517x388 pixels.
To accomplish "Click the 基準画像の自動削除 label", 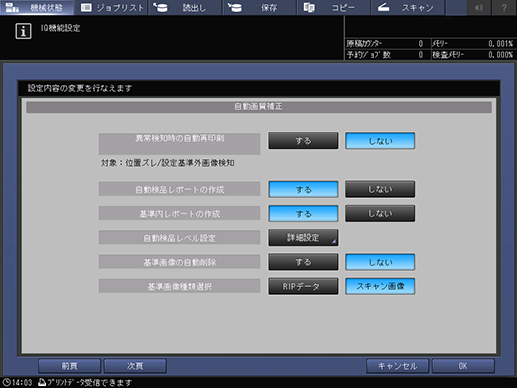I will [x=179, y=262].
